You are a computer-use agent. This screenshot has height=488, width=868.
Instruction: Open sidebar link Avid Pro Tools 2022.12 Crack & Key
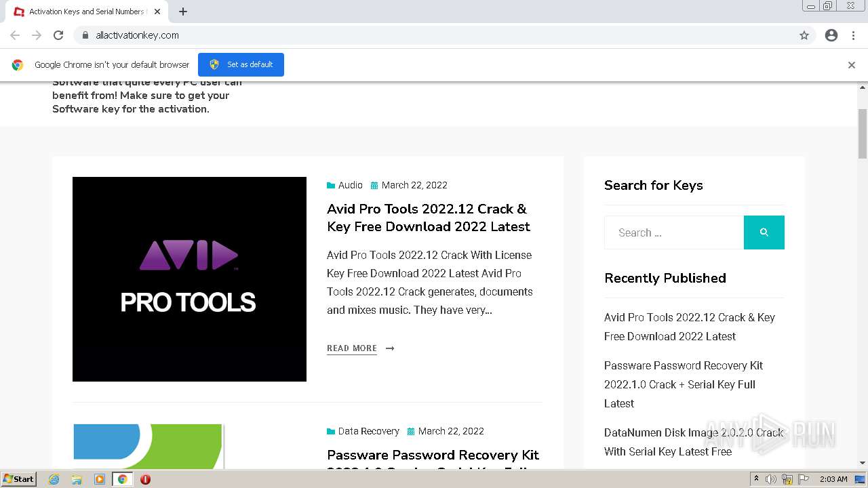690,327
